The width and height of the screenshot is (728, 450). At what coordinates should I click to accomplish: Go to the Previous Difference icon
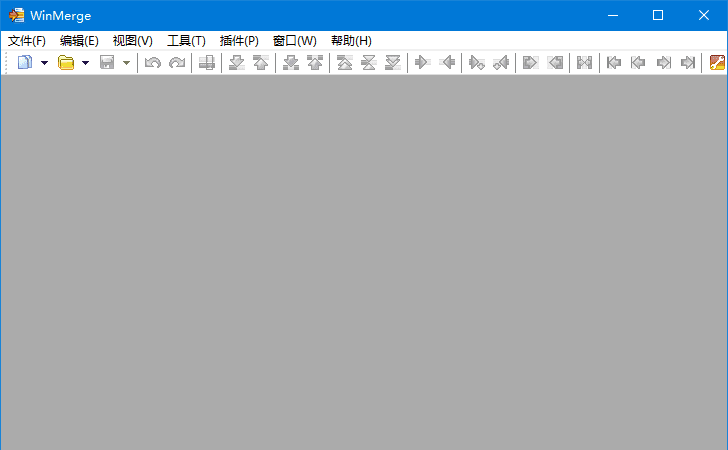point(261,62)
